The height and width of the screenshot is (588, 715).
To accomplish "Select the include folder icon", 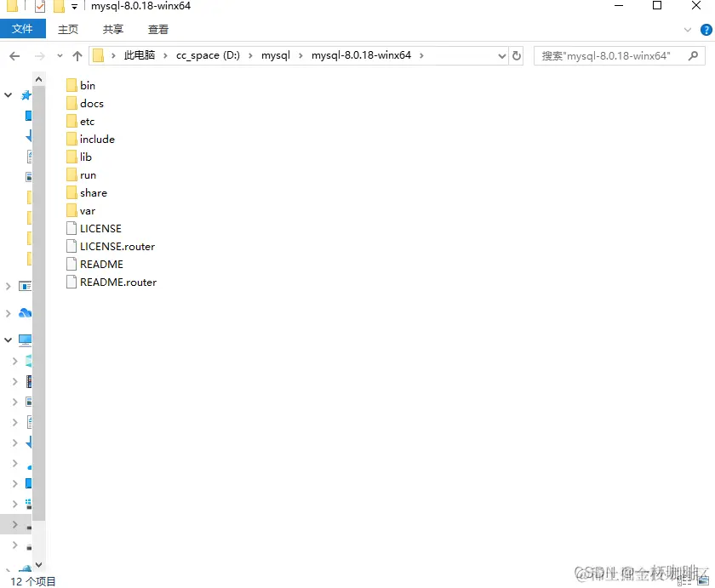I will 71,139.
